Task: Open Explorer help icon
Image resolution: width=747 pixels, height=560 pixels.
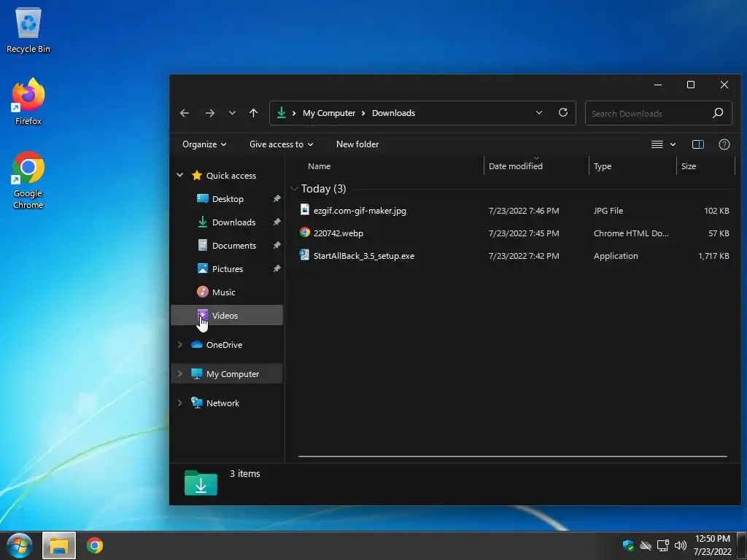Action: pyautogui.click(x=724, y=144)
